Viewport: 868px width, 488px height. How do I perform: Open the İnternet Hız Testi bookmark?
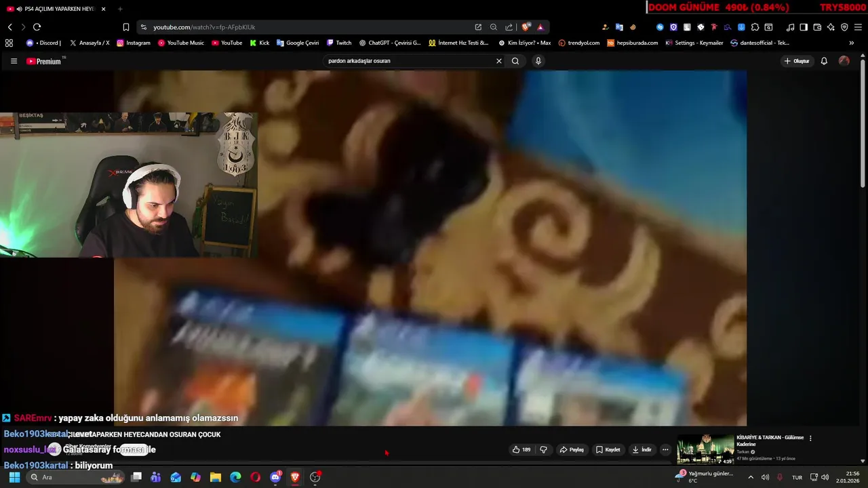click(458, 43)
